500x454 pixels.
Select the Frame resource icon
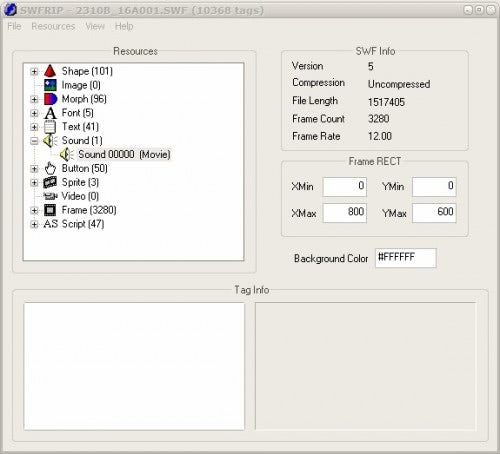click(50, 210)
